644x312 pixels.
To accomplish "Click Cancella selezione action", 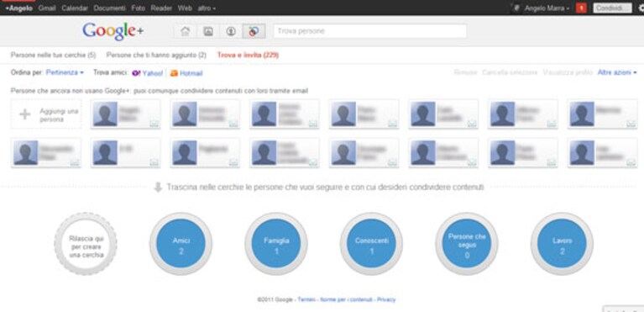I will pyautogui.click(x=510, y=72).
